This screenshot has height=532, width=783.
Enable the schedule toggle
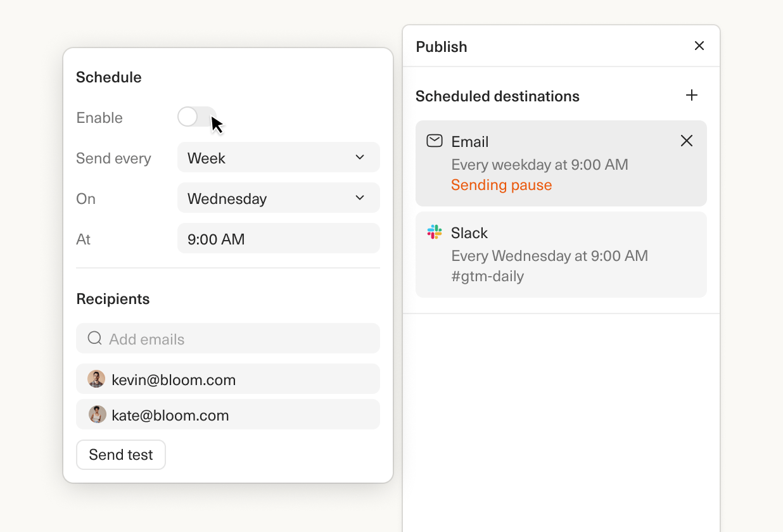[x=197, y=117]
